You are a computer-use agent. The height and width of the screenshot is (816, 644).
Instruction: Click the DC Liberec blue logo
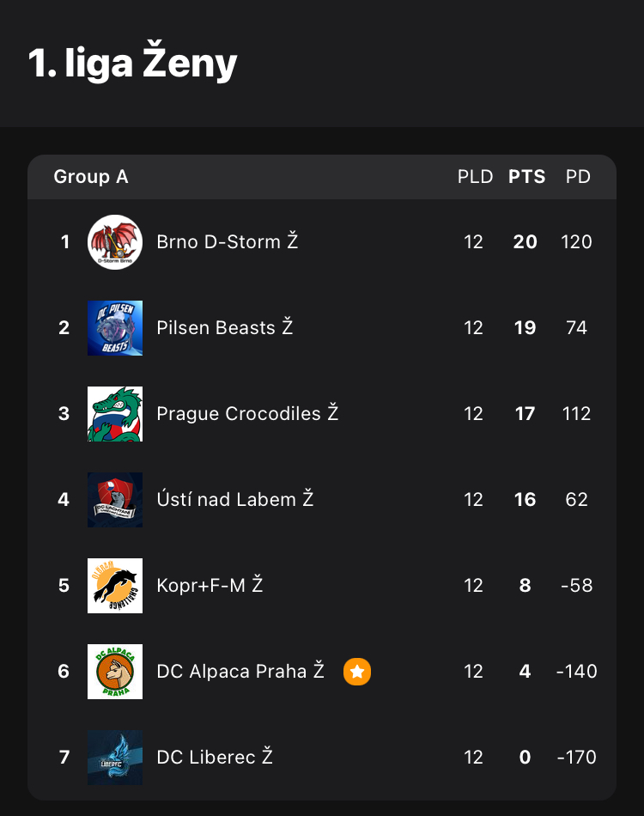click(x=115, y=758)
